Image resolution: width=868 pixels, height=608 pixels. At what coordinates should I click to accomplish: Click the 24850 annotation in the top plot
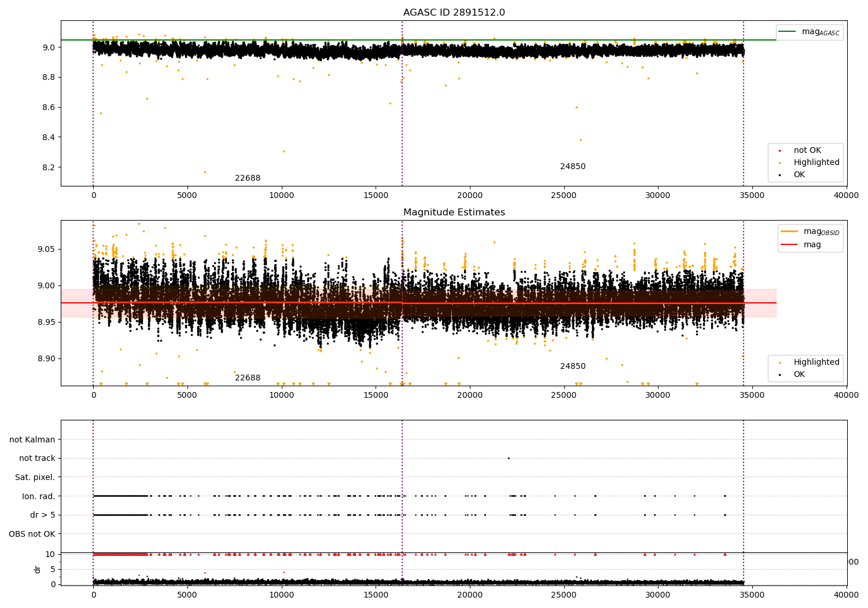[573, 166]
